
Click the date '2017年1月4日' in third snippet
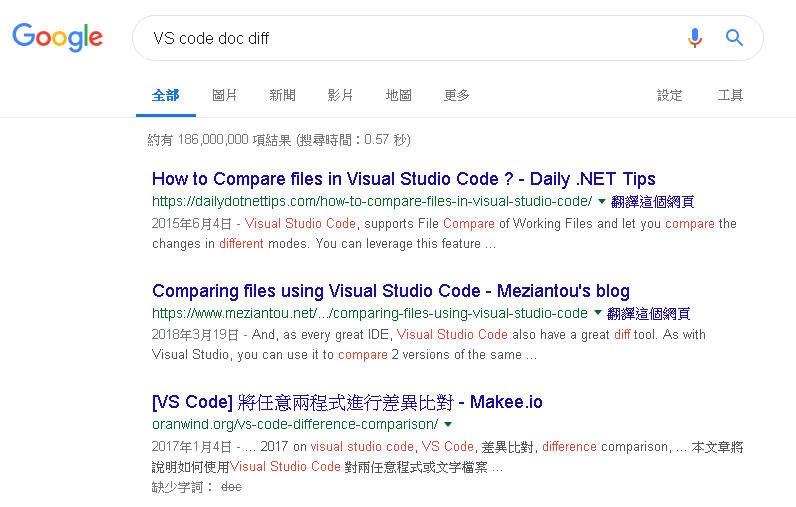coord(192,447)
